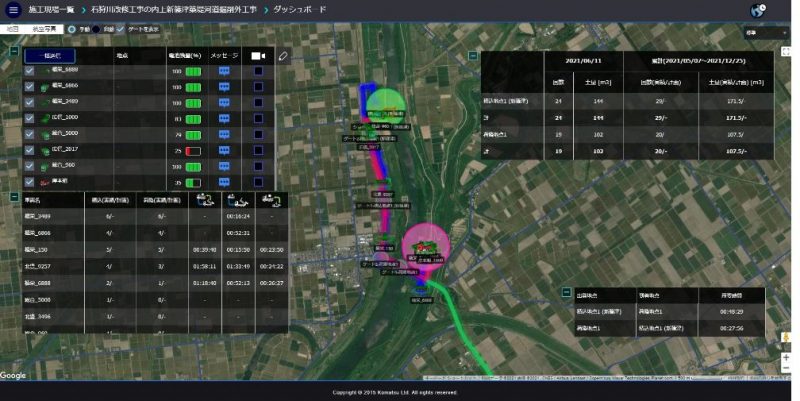Switch to the 地図 map tab
This screenshot has width=800, height=401.
click(13, 29)
